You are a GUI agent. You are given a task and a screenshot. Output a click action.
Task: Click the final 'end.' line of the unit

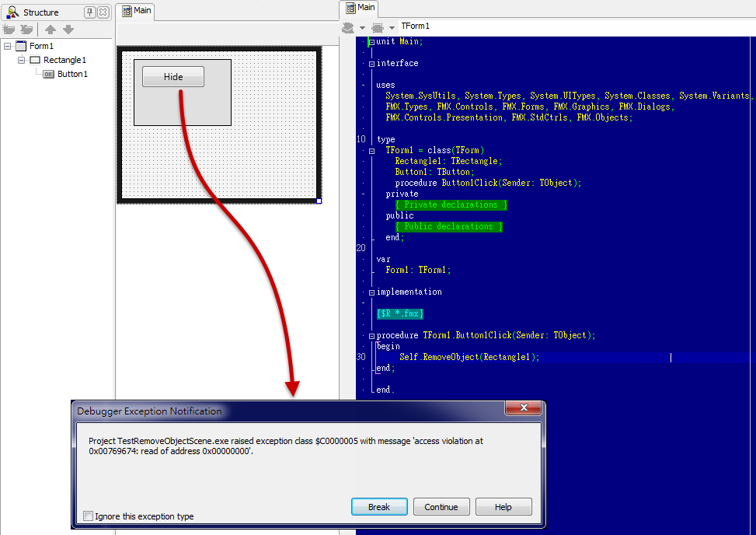[x=385, y=390]
